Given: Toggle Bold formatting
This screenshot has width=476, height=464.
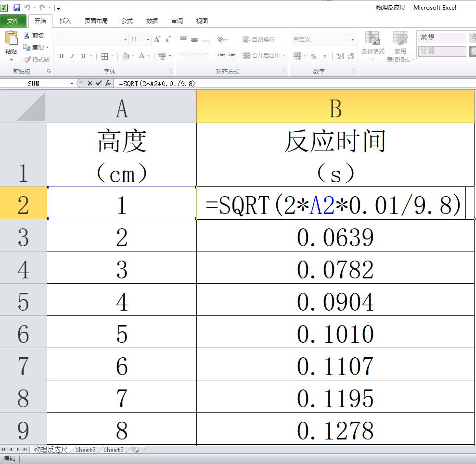Looking at the screenshot, I should 61,56.
